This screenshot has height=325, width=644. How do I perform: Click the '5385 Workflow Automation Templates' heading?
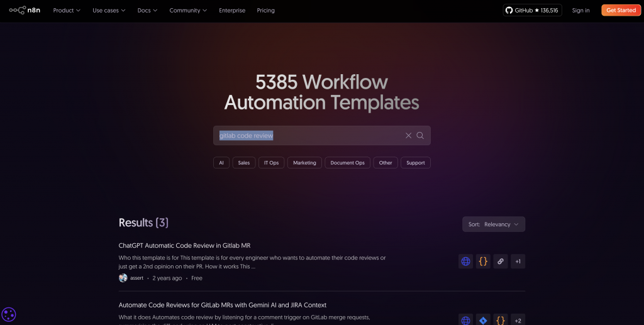click(321, 92)
